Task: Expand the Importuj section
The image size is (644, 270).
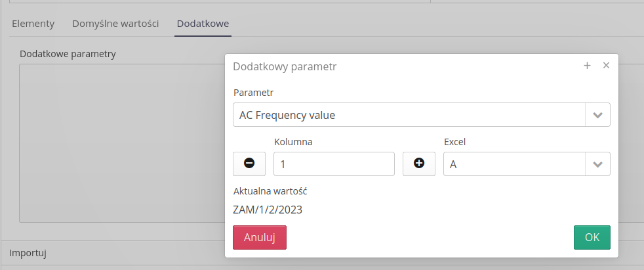Action: [x=27, y=252]
